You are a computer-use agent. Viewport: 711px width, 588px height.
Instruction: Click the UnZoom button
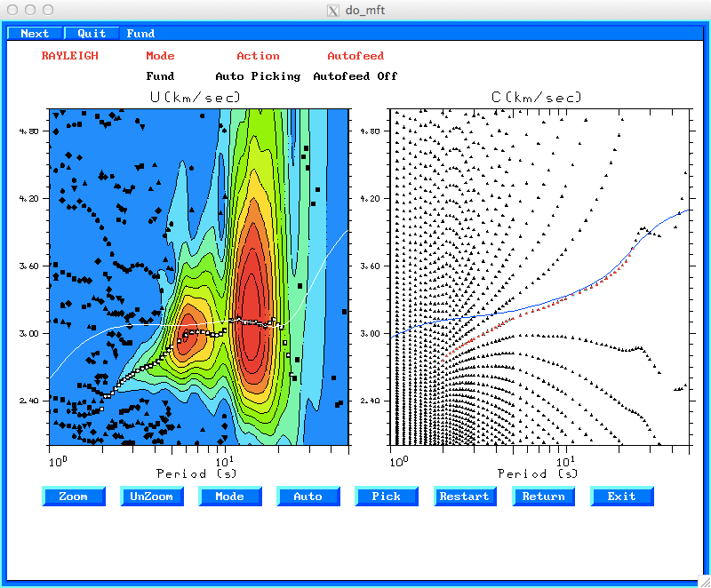tap(152, 497)
